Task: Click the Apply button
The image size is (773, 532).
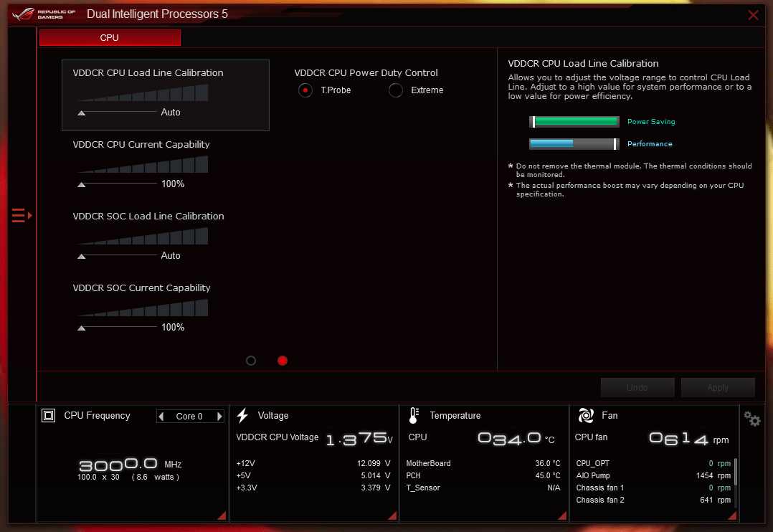Action: 718,388
